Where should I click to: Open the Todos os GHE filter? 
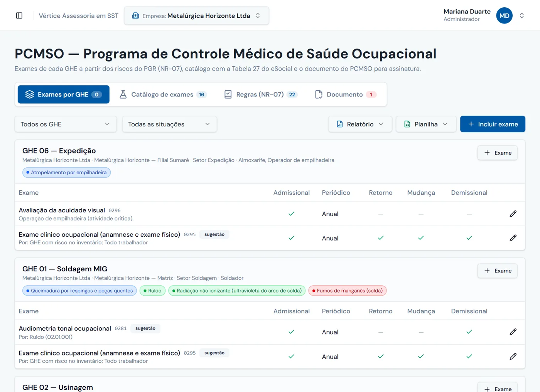click(x=66, y=124)
